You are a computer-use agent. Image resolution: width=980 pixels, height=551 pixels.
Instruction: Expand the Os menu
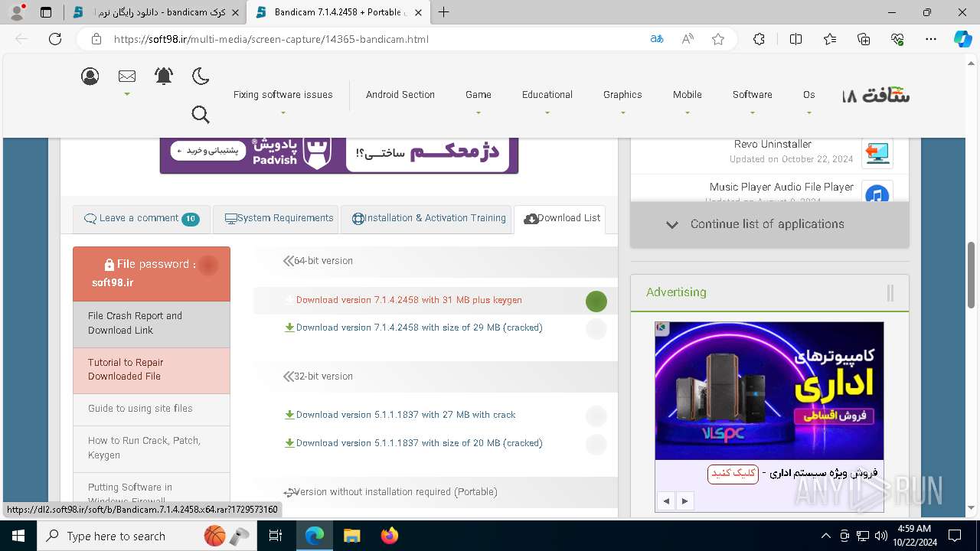click(x=809, y=95)
